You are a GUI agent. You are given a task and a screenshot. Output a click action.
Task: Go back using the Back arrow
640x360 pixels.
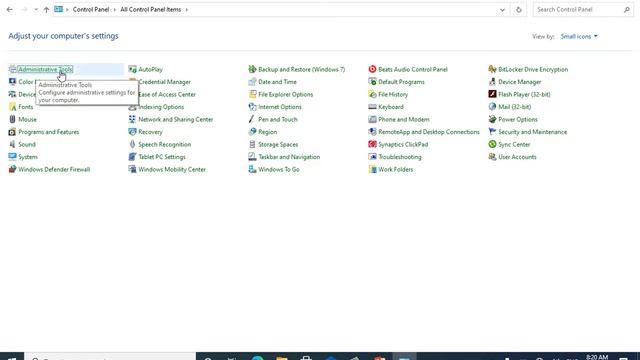coord(10,10)
